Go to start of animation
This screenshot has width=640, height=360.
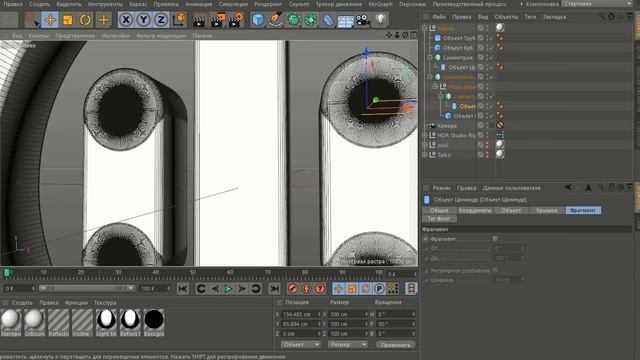click(x=183, y=289)
